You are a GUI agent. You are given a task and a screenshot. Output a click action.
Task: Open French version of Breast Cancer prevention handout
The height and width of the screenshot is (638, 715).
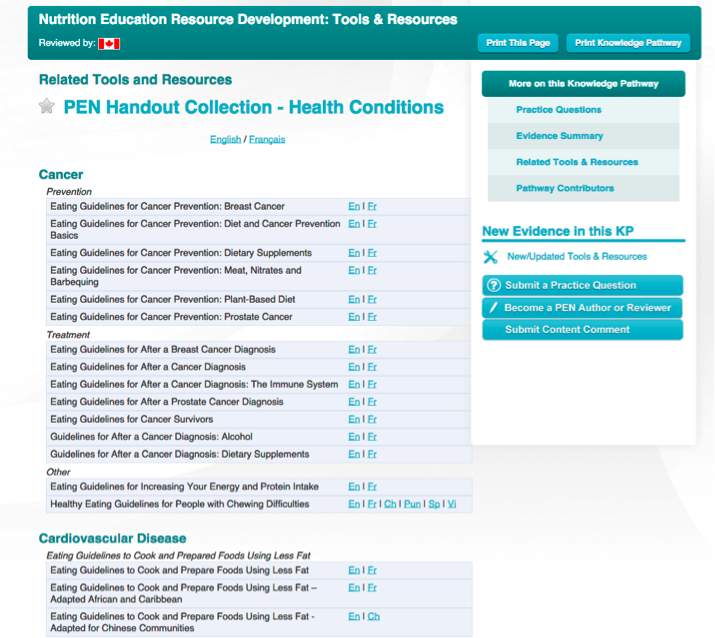[x=372, y=207]
